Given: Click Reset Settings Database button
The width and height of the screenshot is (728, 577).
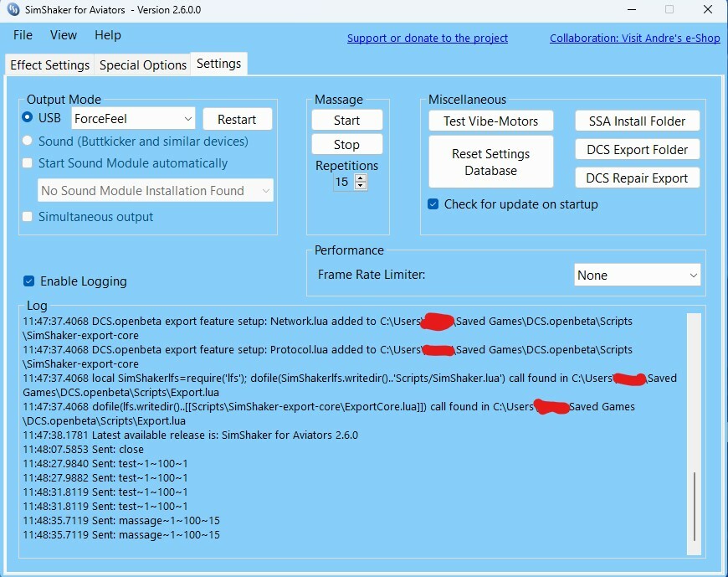Looking at the screenshot, I should click(490, 162).
